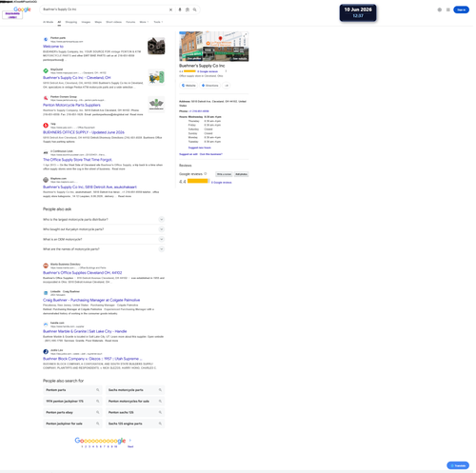The width and height of the screenshot is (476, 473).
Task: Start voice search with the microphone icon
Action: point(180,10)
